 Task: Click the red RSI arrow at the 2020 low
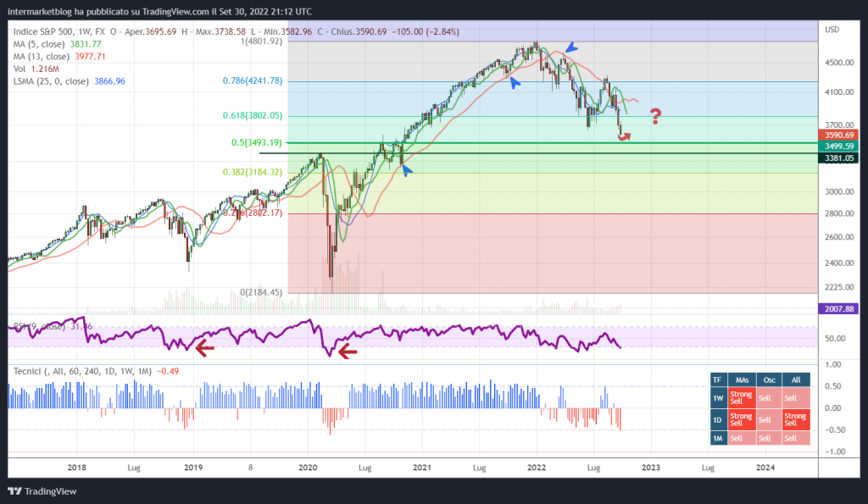347,351
